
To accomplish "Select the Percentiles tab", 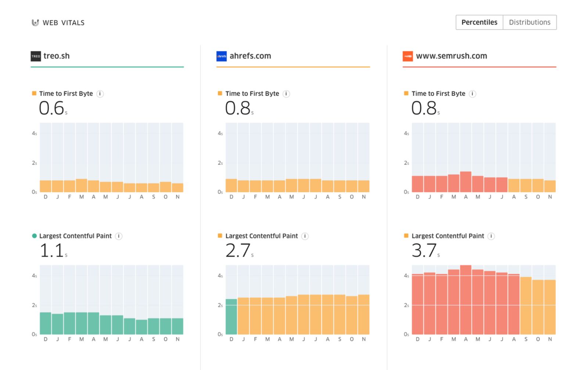I will click(x=479, y=22).
